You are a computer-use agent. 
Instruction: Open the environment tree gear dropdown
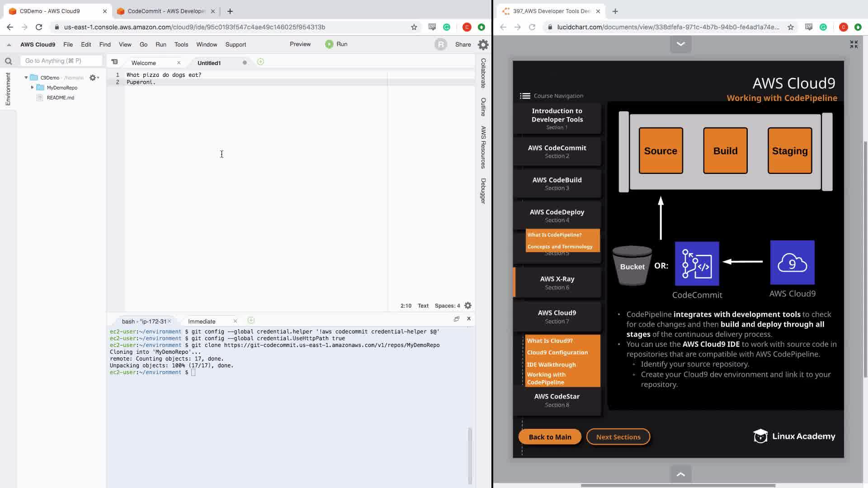click(x=94, y=78)
